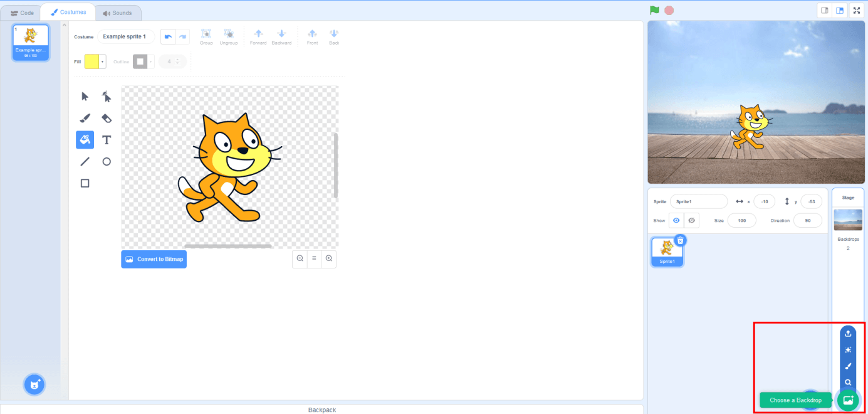Open the Fill color dropdown
This screenshot has height=414, width=868.
(x=102, y=61)
